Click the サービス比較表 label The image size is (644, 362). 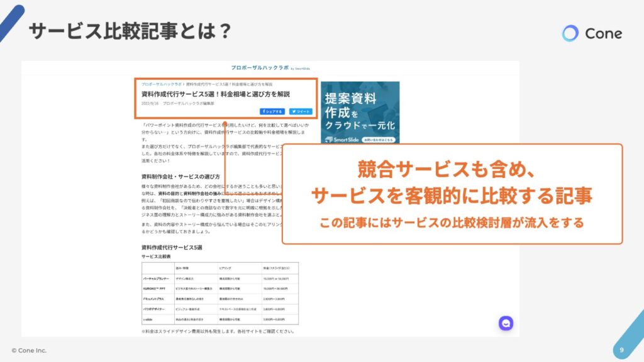click(x=156, y=256)
